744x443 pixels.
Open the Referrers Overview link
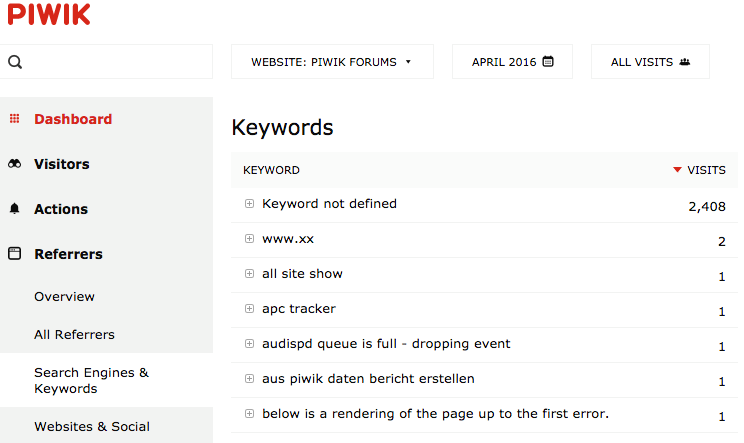coord(65,296)
